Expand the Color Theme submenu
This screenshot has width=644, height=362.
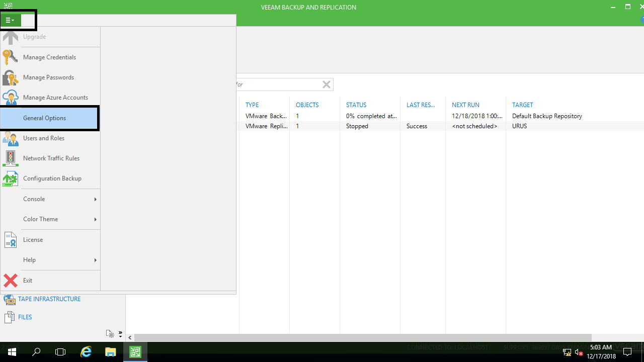click(59, 219)
